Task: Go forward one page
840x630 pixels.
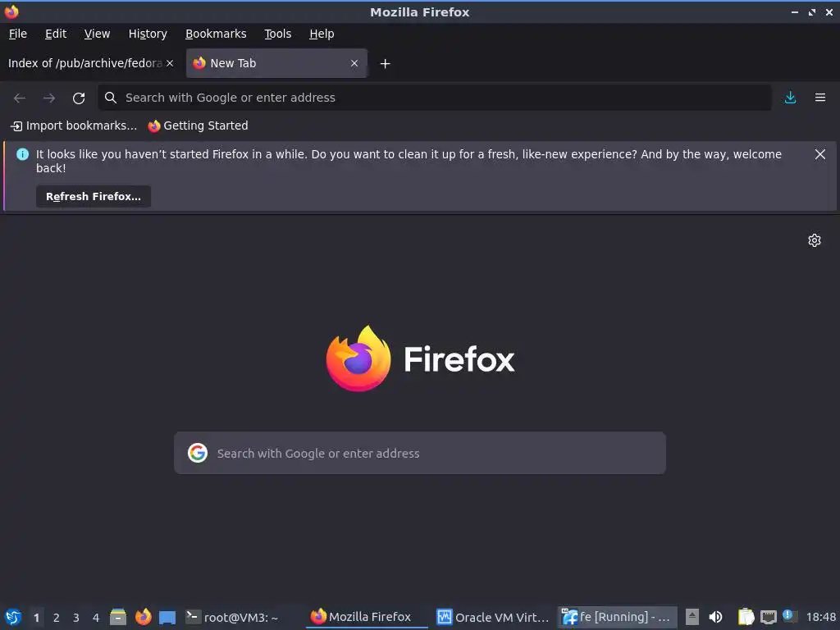Action: pos(48,98)
